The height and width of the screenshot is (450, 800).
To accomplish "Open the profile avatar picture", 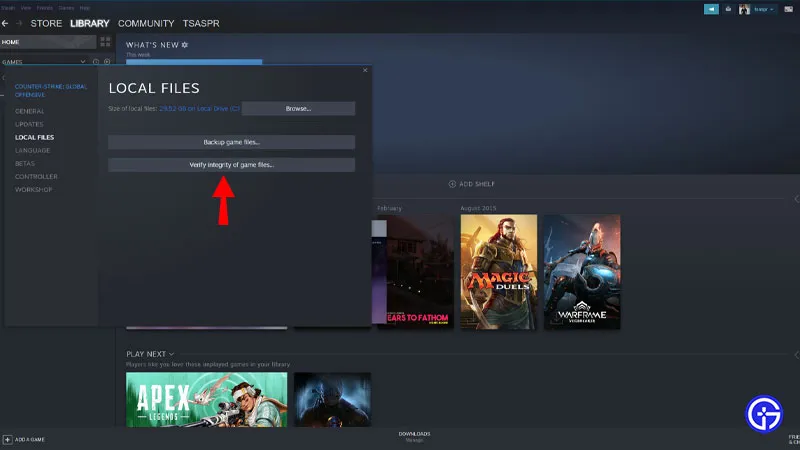I will point(744,9).
